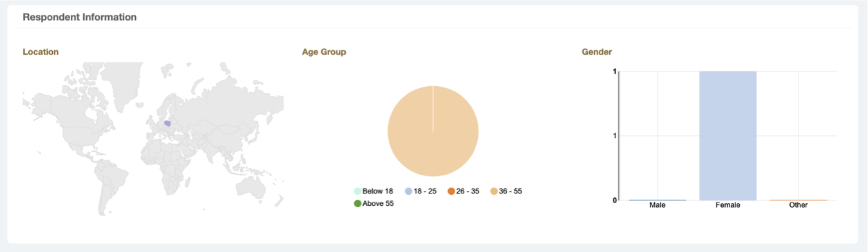Click Australia on the world map
This screenshot has width=868, height=252.
click(252, 185)
